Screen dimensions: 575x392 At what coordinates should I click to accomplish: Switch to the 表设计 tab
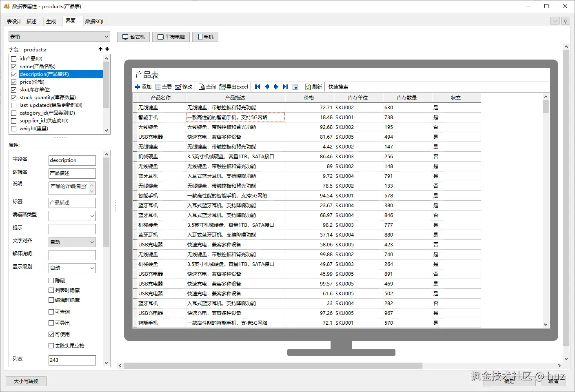pyautogui.click(x=14, y=22)
